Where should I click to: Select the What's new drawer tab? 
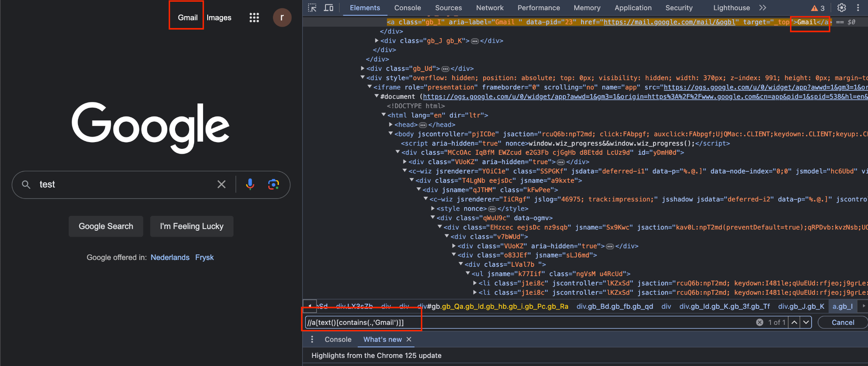383,339
